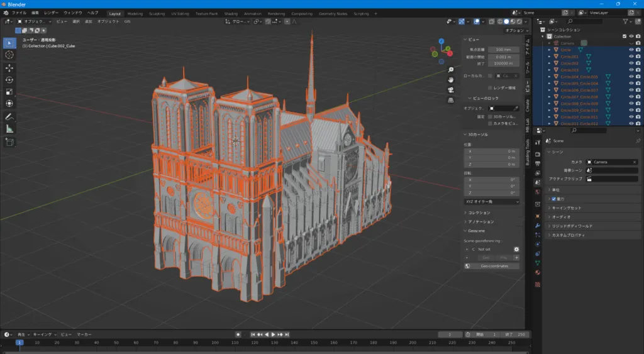
Task: Click the 3D cursor X position field
Action: click(x=492, y=151)
